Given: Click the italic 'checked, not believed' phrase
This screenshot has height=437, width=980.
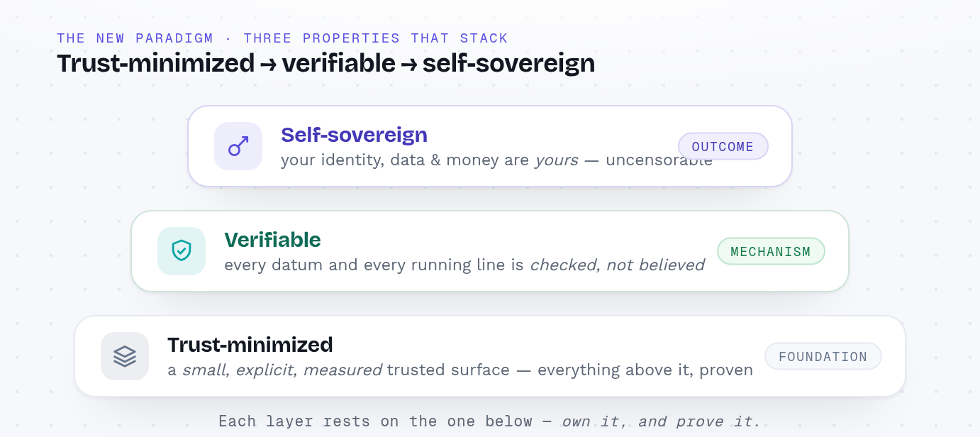Looking at the screenshot, I should click(617, 265).
